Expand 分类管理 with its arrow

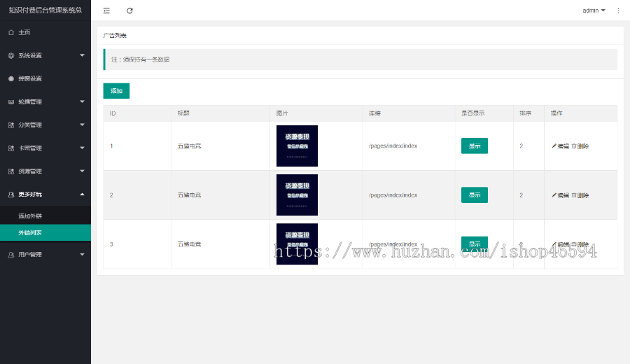point(82,125)
